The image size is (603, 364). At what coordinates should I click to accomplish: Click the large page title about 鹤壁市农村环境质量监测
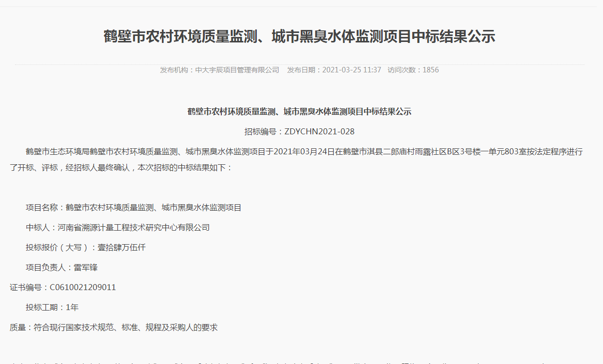[299, 36]
